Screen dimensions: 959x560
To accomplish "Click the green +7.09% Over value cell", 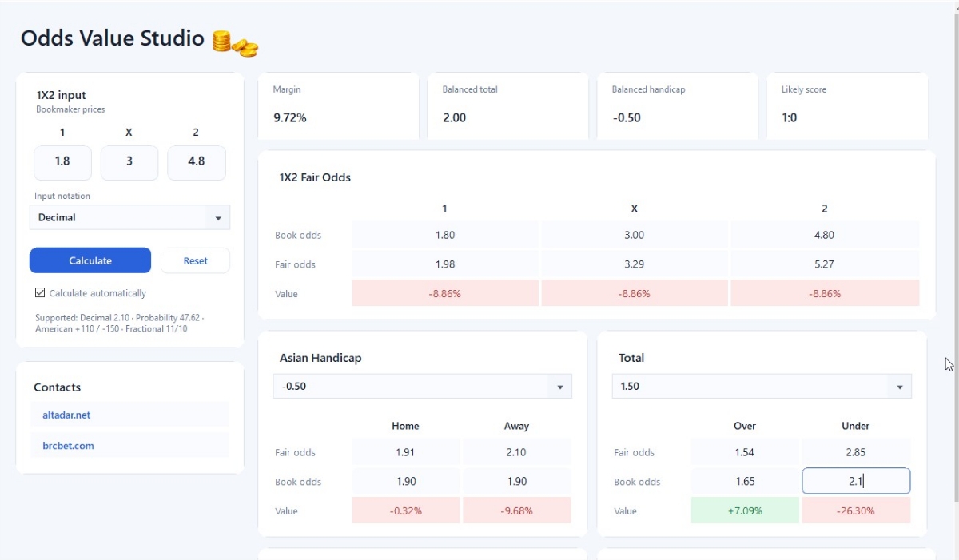I will coord(745,510).
